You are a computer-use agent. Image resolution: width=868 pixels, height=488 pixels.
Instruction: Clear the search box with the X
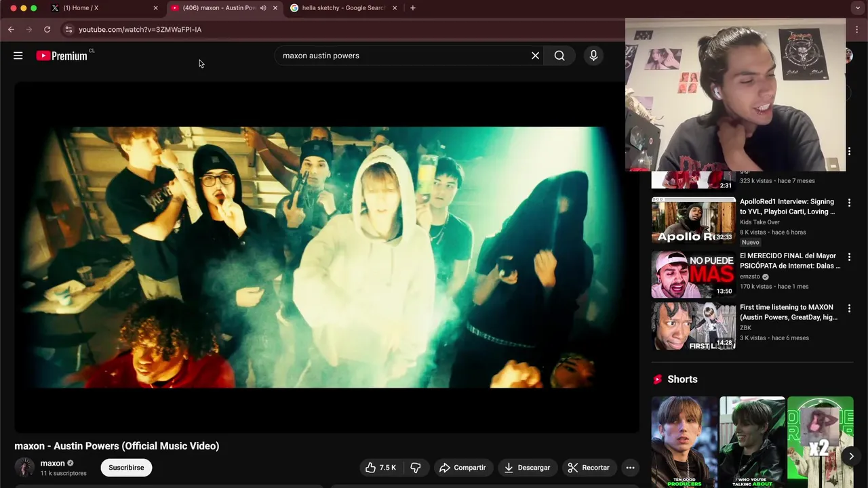535,56
